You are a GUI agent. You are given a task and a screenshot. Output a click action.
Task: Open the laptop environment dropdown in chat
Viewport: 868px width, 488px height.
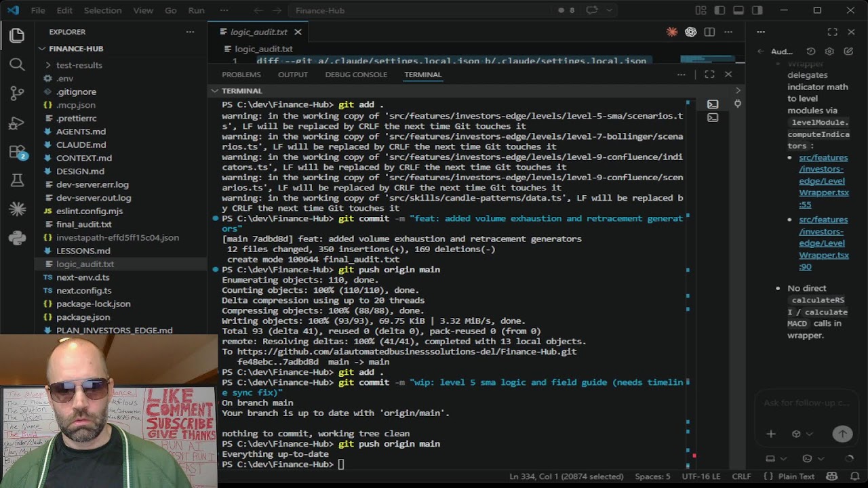776,459
